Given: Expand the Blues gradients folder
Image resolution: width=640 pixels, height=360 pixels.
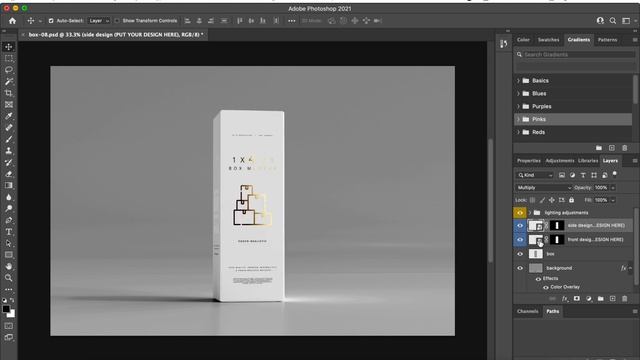Looking at the screenshot, I should [518, 93].
